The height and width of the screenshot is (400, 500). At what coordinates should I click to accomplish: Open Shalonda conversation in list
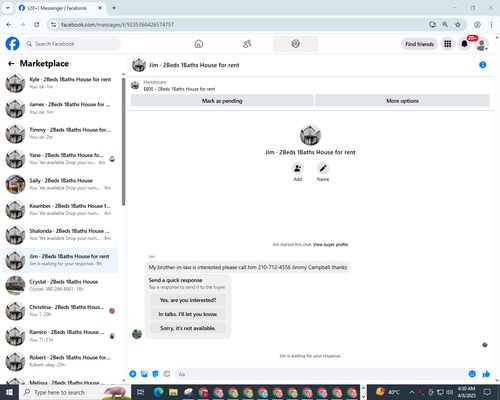click(60, 235)
